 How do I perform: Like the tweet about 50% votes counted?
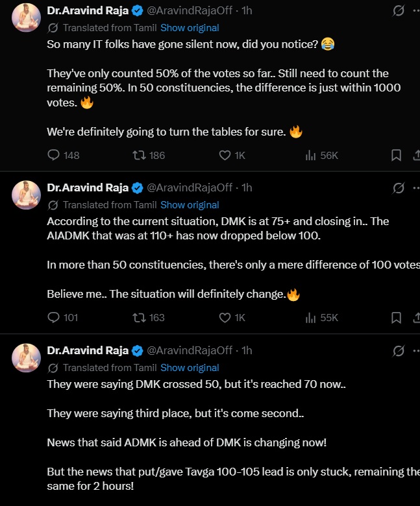click(x=232, y=155)
